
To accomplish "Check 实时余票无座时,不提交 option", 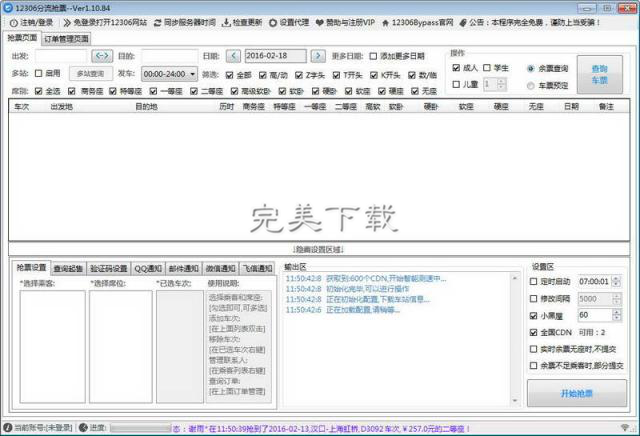I will [x=533, y=349].
